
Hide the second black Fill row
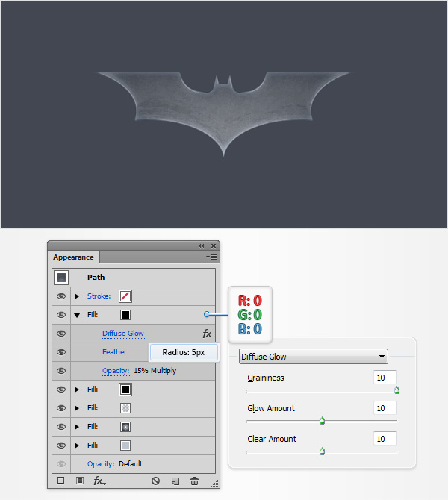(61, 390)
